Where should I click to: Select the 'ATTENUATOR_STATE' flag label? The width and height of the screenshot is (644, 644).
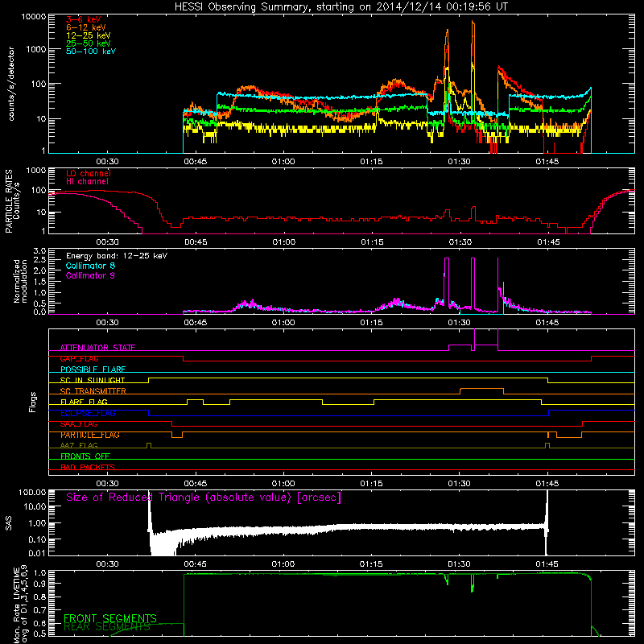(97, 348)
